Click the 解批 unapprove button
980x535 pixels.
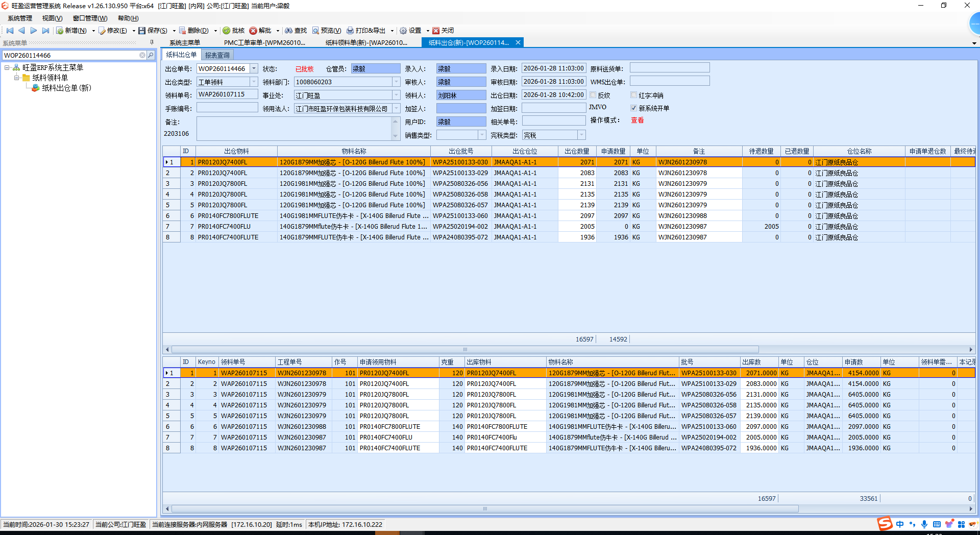click(x=260, y=31)
